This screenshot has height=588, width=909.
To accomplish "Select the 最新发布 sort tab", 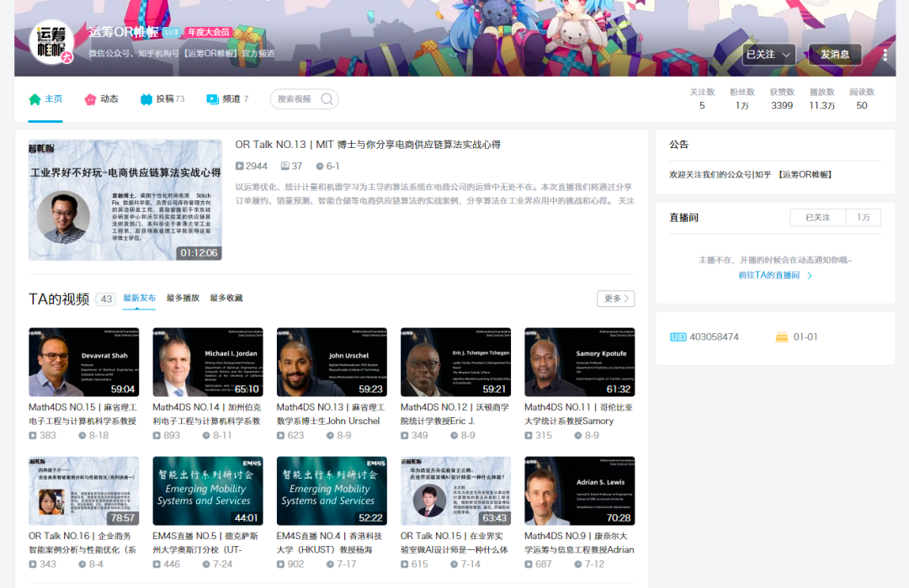I will point(139,299).
